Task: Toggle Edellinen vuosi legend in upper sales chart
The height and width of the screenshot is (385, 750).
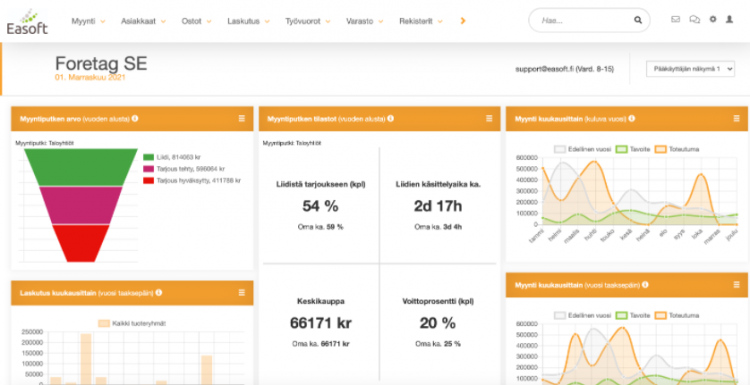Action: point(583,149)
